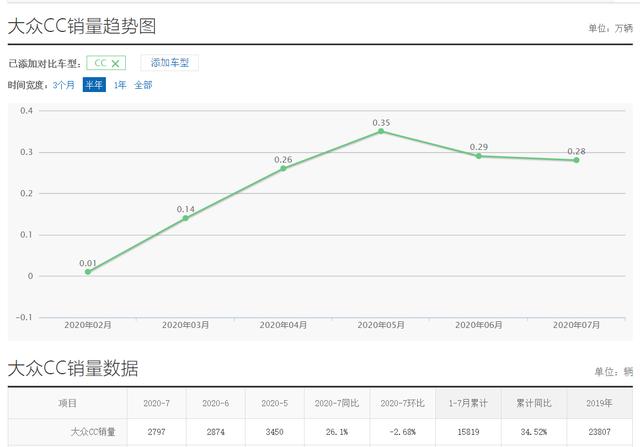The image size is (640, 447).
Task: Click the 0.01 data point for 2020年02月
Action: pos(88,271)
